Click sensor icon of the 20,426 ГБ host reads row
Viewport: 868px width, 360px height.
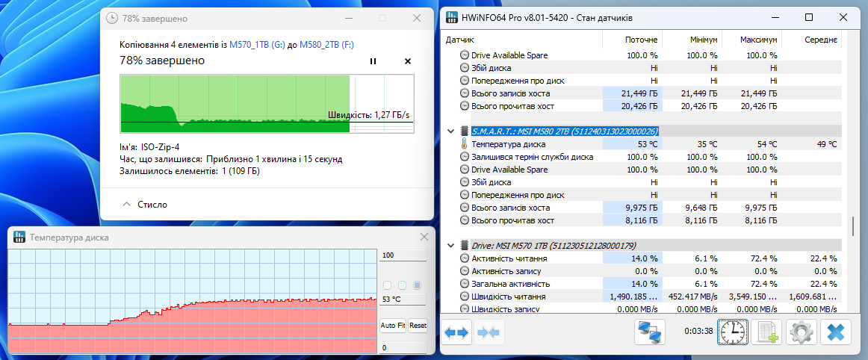464,106
